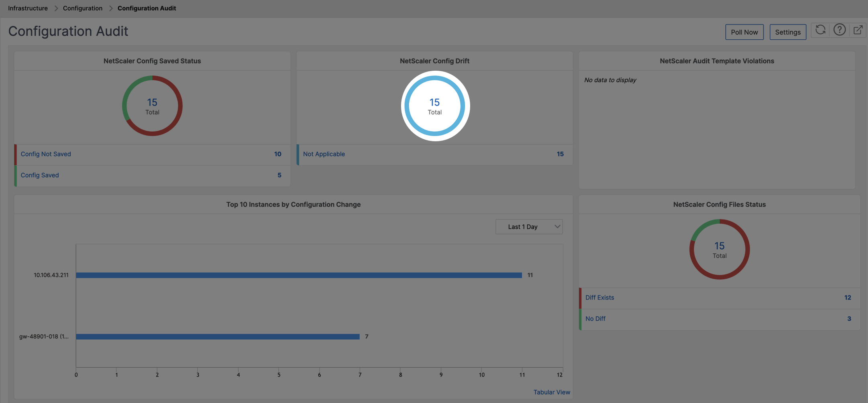This screenshot has height=403, width=868.
Task: Click the 'No data to display' text
Action: (610, 80)
